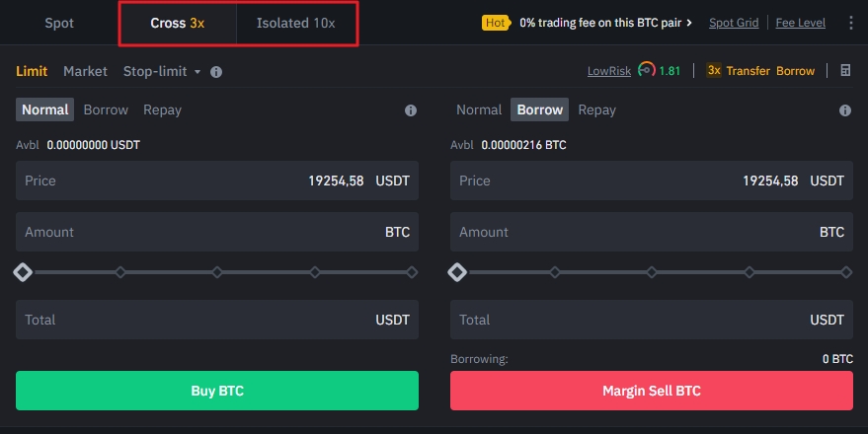
Task: Open the Stop-limit order type dropdown
Action: 162,71
